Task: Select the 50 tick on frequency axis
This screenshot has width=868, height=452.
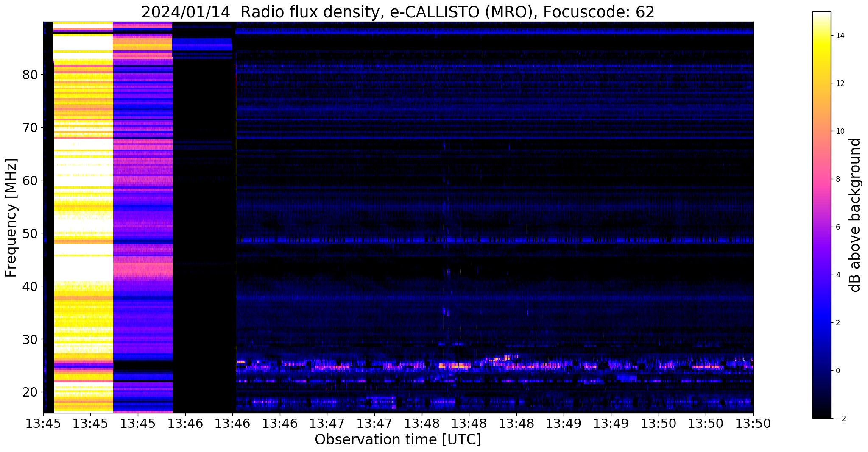Action: point(31,233)
